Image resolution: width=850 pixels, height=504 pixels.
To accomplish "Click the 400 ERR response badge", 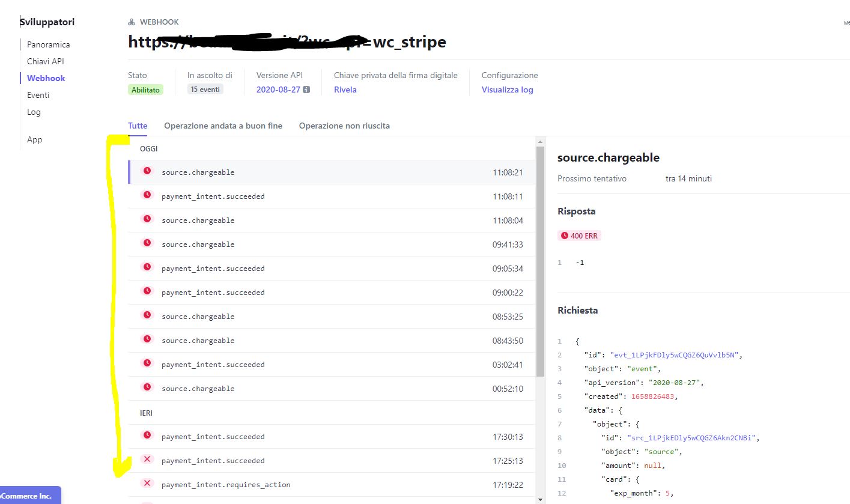I will point(579,235).
